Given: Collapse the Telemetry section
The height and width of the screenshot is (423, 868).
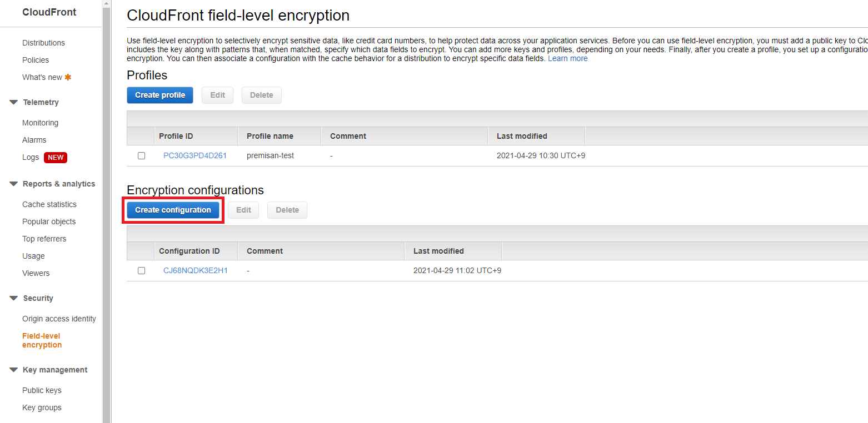Looking at the screenshot, I should [14, 102].
